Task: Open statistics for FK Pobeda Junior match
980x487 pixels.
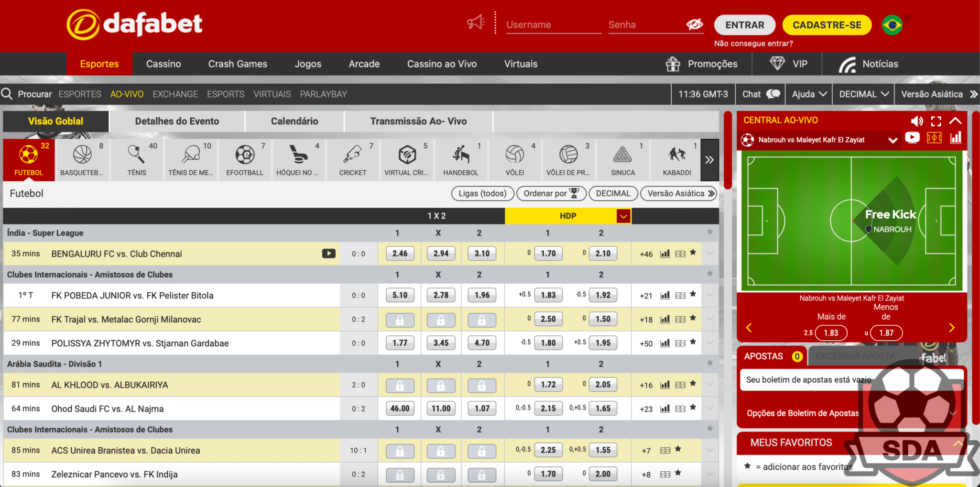Action: [665, 295]
